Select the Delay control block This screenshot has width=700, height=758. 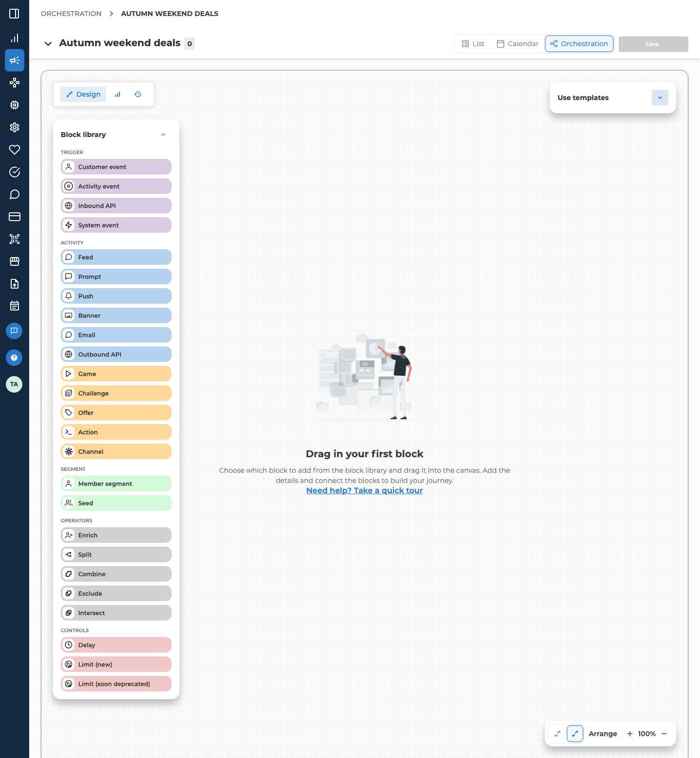116,645
